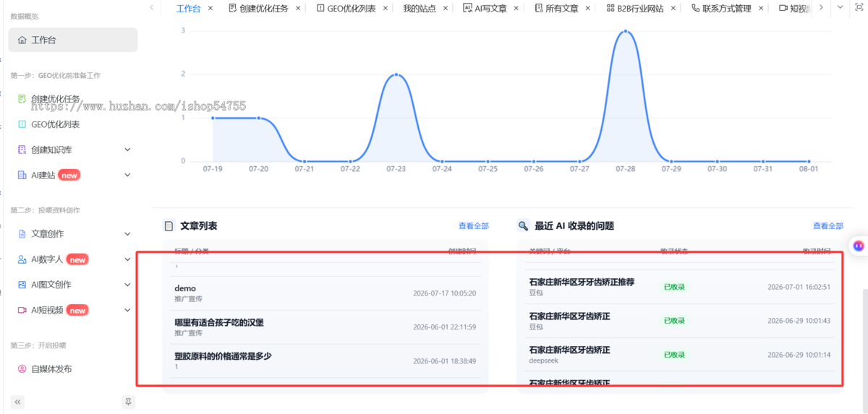Toggle fullscreen icon at top right
Image resolution: width=868 pixels, height=414 pixels.
tap(859, 7)
